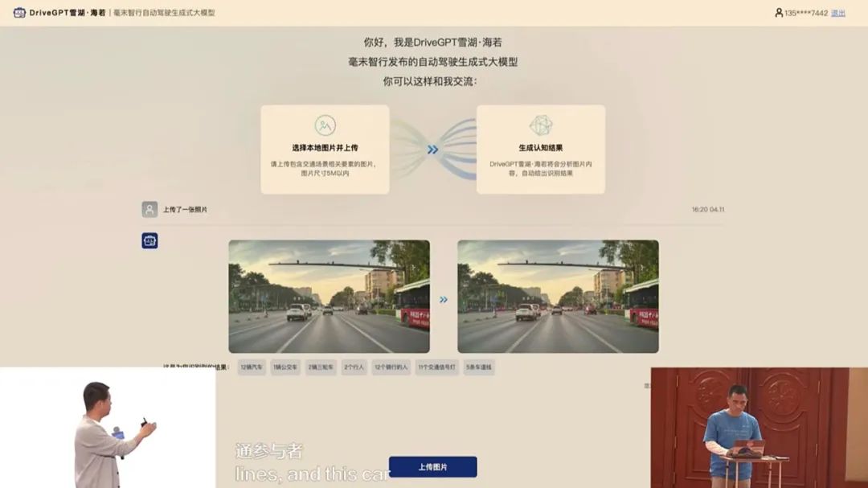Click the greeting 你好，我是DriveGPT雪湖·海若

(433, 42)
